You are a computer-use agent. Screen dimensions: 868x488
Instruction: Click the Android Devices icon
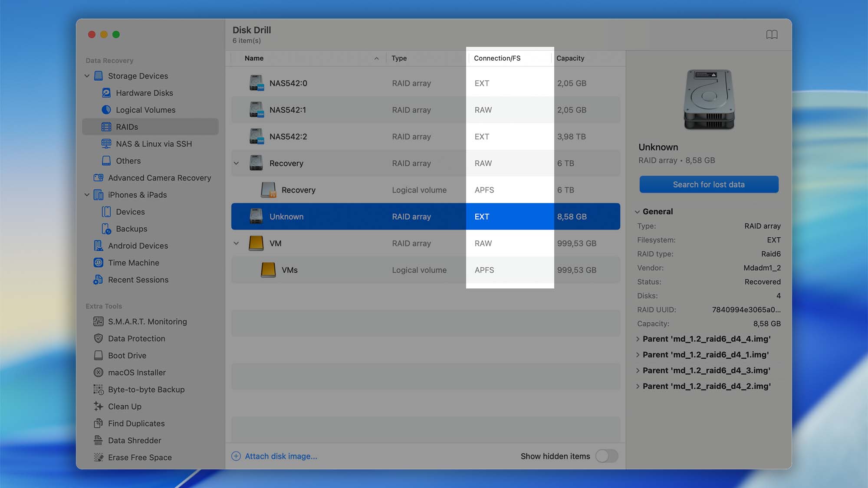click(x=99, y=246)
